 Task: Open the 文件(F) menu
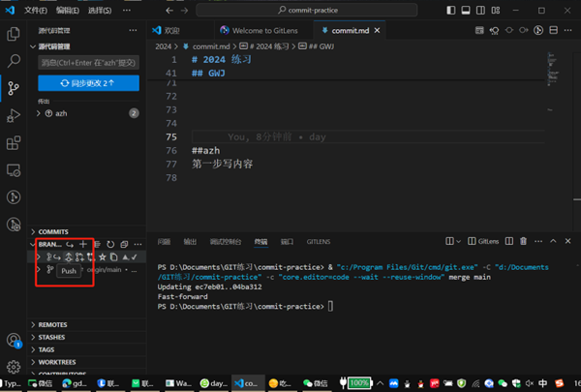[36, 11]
